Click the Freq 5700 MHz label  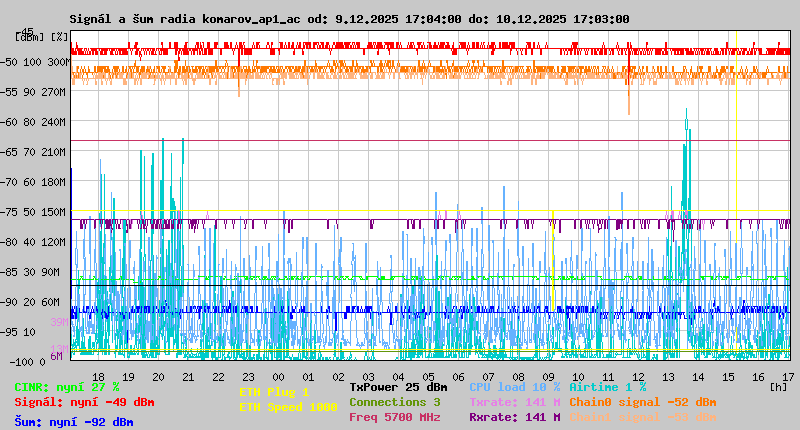point(394,417)
